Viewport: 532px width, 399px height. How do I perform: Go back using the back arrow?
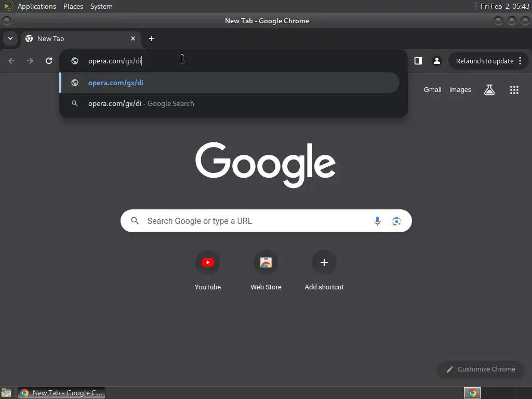(11, 61)
